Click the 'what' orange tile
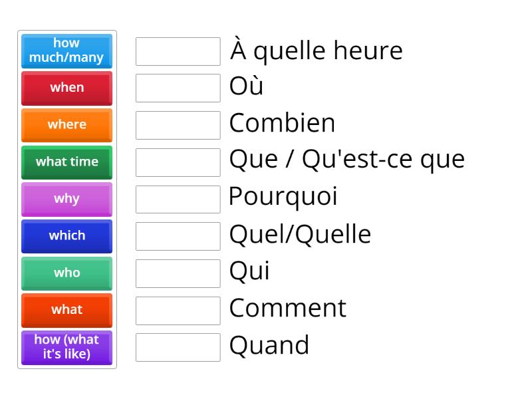532x399 pixels. coord(66,310)
